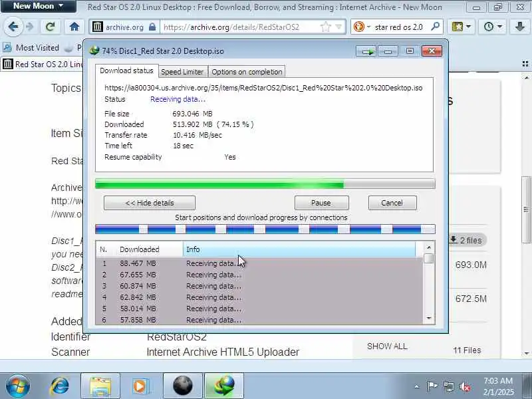
Task: Click the archive.org site identity icon
Action: [x=98, y=27]
